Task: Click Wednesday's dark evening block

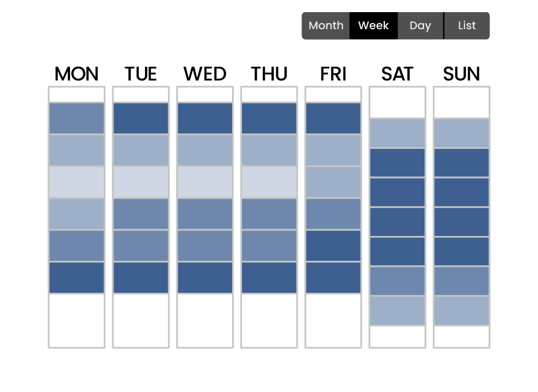Action: [x=205, y=276]
